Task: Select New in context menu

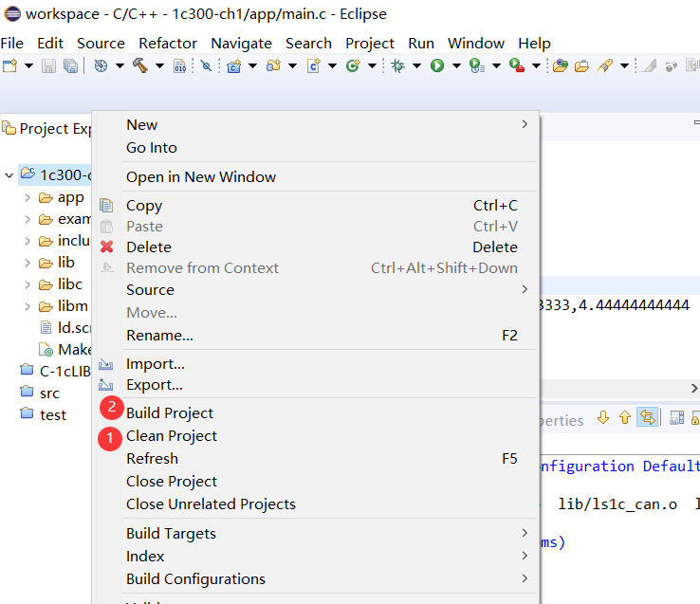Action: (x=316, y=124)
